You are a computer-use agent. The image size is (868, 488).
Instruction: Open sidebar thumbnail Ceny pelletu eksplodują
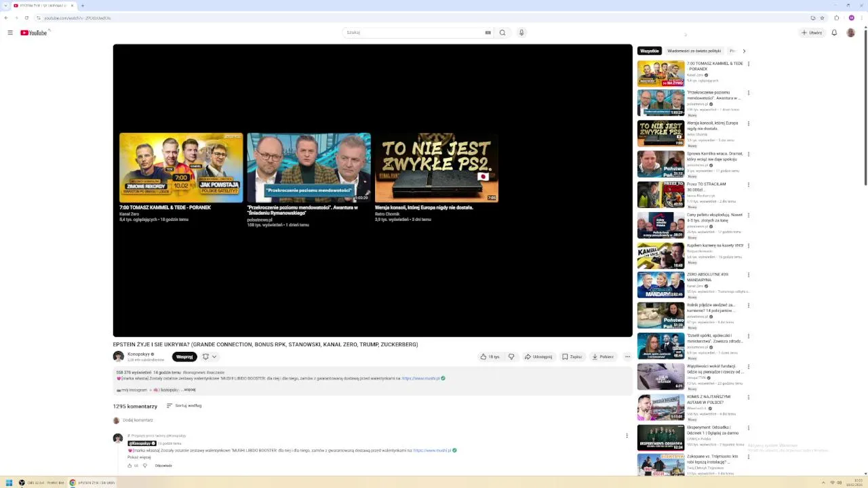click(x=661, y=224)
